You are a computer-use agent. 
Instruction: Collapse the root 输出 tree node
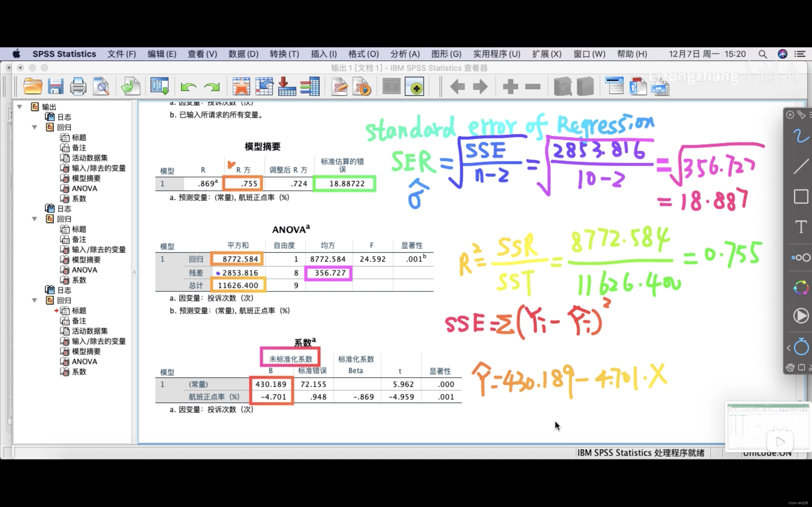point(20,107)
